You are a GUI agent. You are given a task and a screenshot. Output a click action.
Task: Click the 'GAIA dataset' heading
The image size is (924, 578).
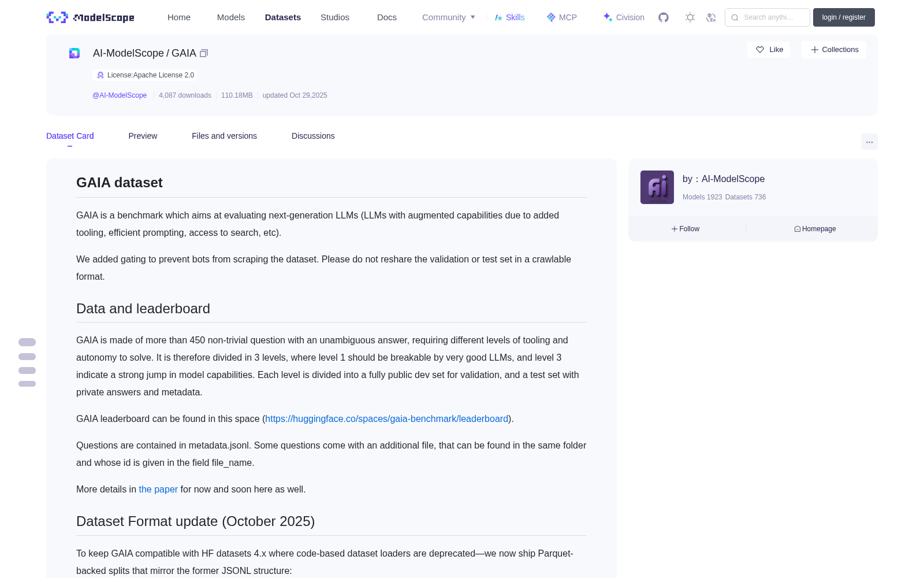(120, 183)
